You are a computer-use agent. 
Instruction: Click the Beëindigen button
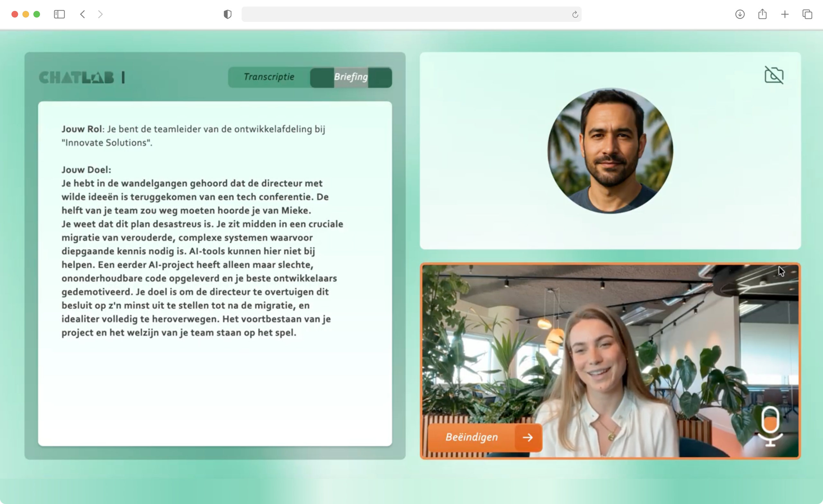[x=471, y=437]
